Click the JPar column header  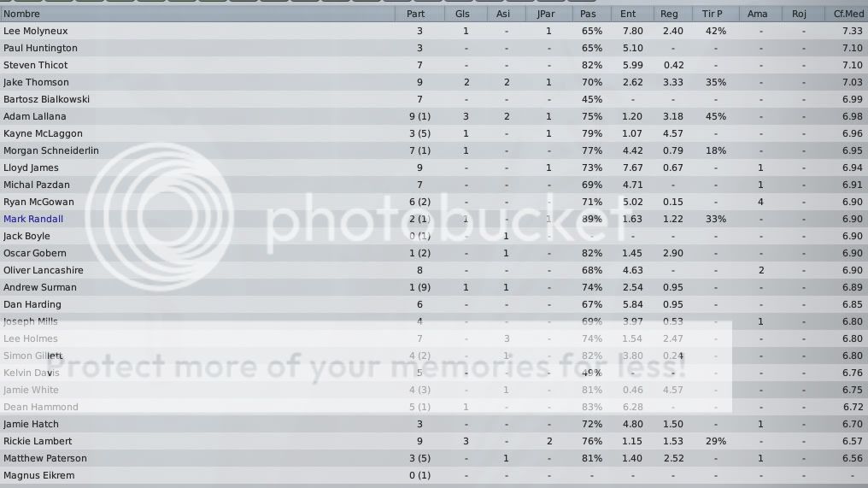tap(547, 14)
